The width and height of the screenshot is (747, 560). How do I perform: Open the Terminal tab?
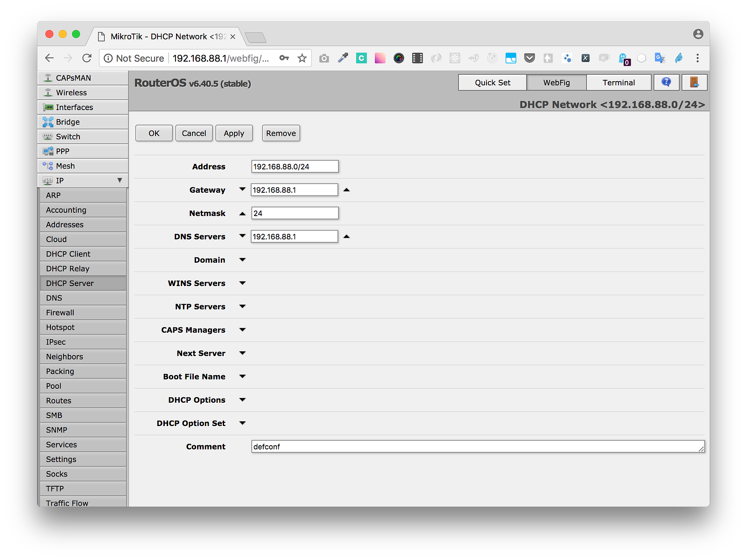tap(619, 82)
